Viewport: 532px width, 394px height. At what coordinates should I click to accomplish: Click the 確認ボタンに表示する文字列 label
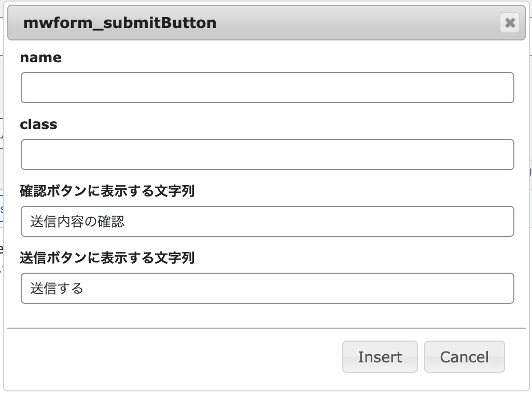point(107,191)
